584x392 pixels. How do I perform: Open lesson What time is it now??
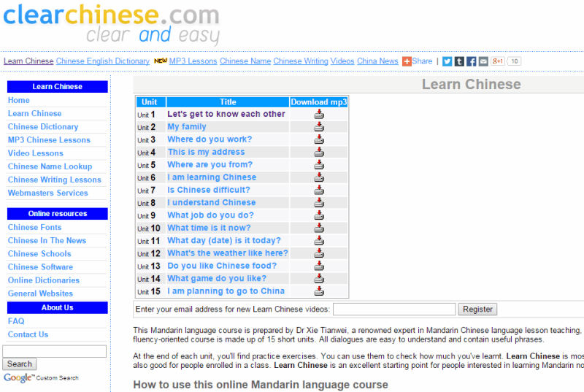(209, 228)
